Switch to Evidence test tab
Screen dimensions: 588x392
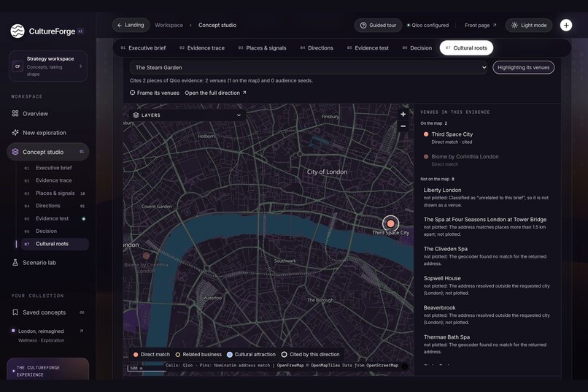368,48
